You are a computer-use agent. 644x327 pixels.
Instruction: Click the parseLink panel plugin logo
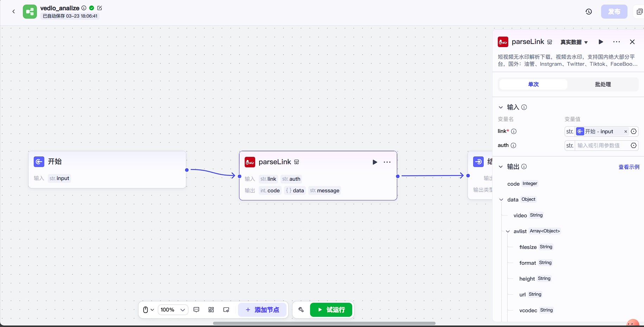pos(503,42)
